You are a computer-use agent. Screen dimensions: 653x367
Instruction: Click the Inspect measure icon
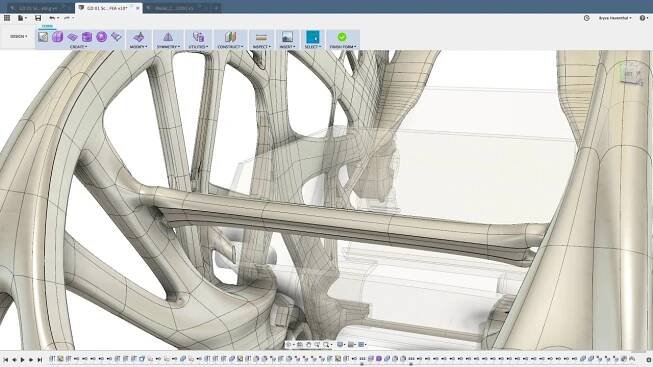pyautogui.click(x=261, y=37)
